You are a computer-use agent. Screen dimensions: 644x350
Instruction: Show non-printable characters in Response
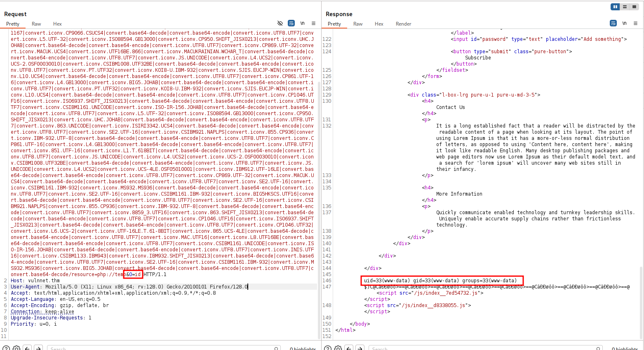tap(624, 24)
